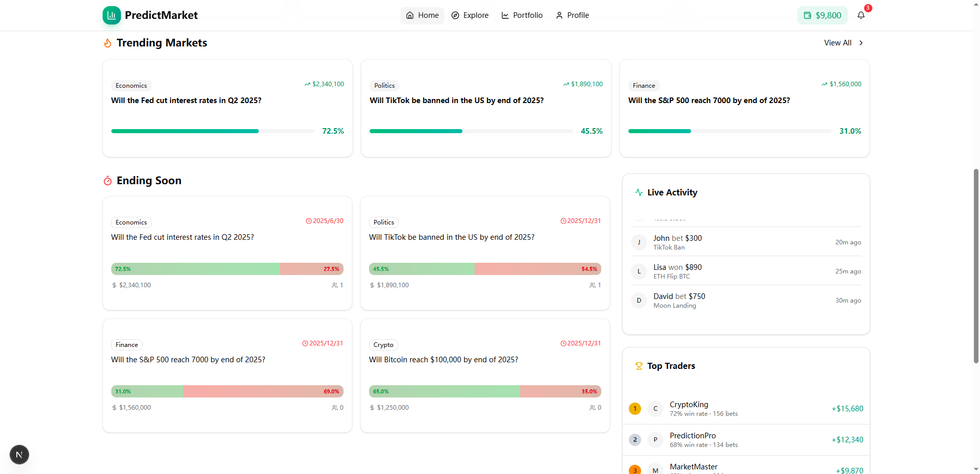Click the Top Traders trophy icon
Viewport: 980px width, 474px height.
point(639,366)
